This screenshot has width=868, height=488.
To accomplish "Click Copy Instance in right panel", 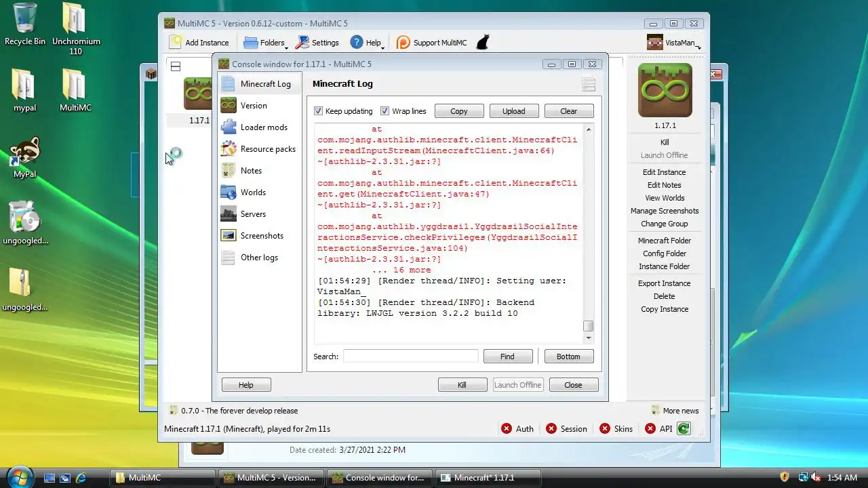I will click(x=665, y=309).
